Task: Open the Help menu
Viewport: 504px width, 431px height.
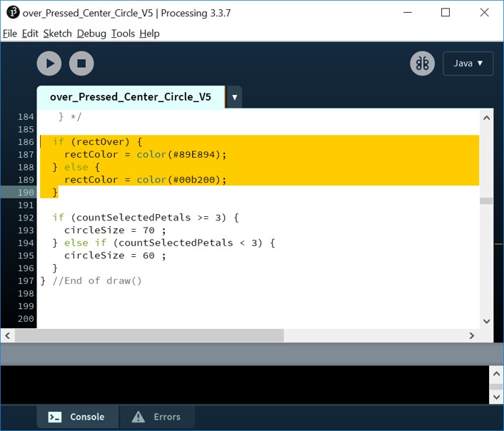Action: tap(149, 34)
